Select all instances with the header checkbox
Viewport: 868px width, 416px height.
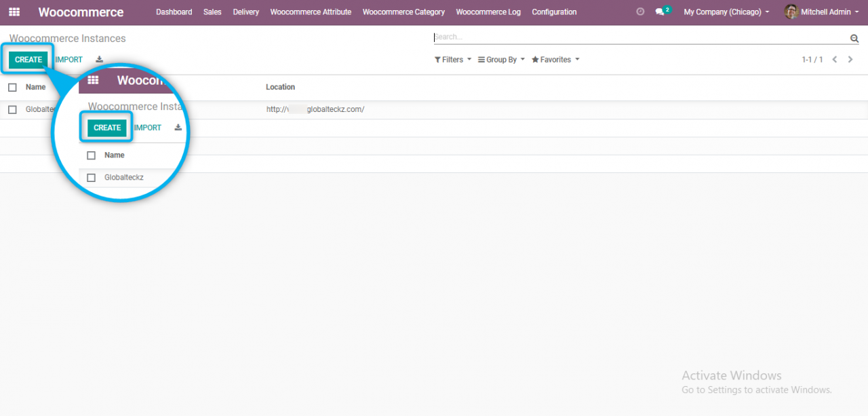pyautogui.click(x=12, y=87)
